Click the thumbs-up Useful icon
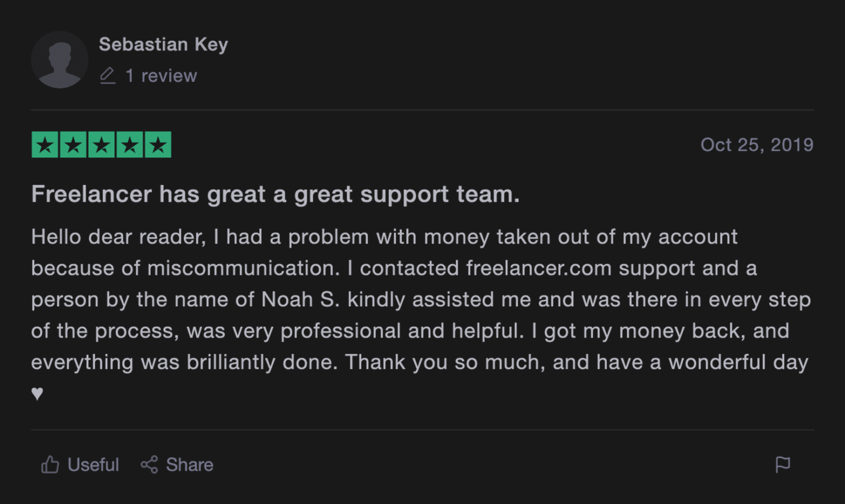This screenshot has height=504, width=845. tap(50, 464)
